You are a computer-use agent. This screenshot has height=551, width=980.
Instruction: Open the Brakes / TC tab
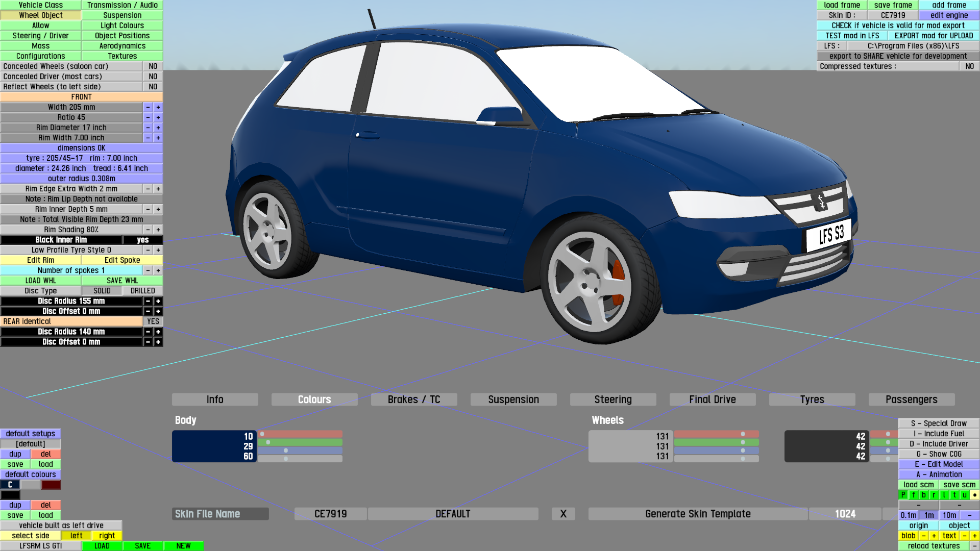tap(413, 399)
